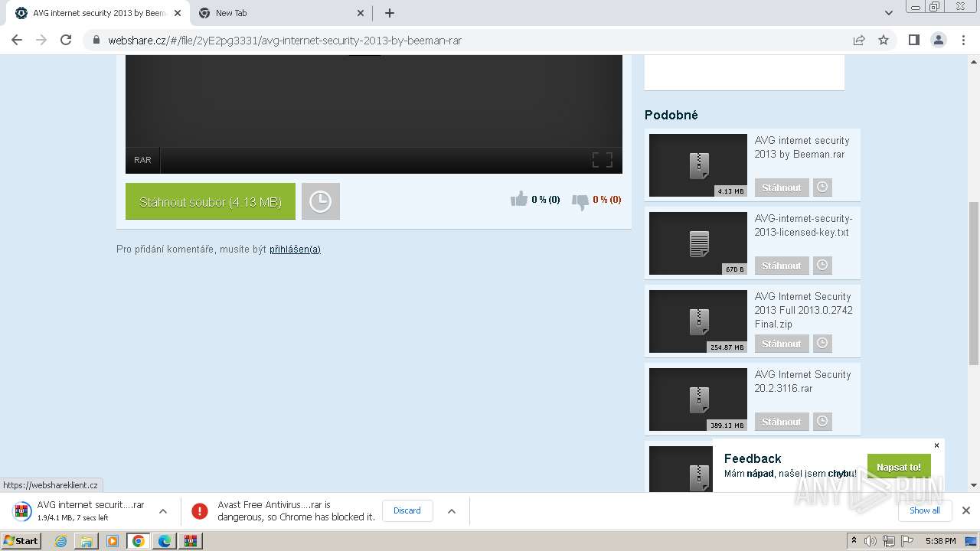Click the scrollbar down arrow
The height and width of the screenshot is (551, 980).
pos(974,485)
